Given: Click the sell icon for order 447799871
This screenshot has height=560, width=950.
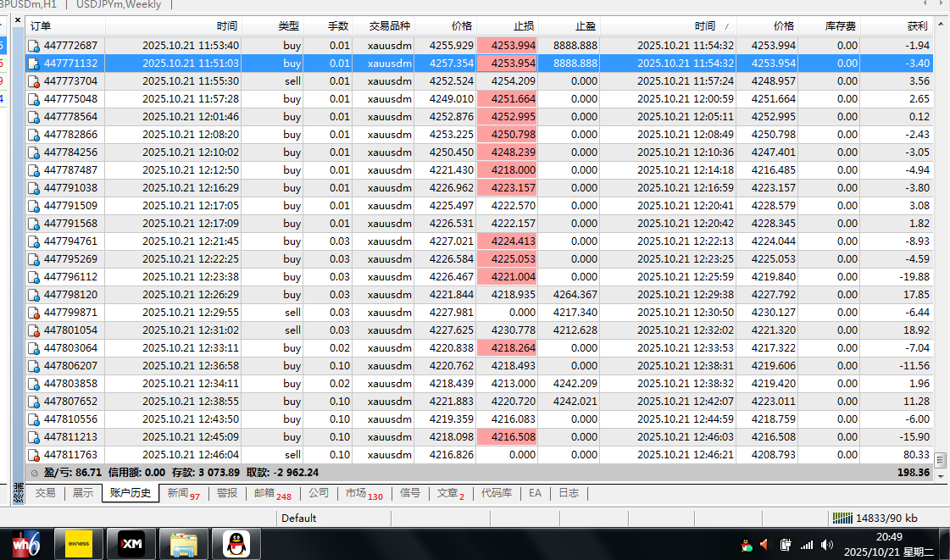Looking at the screenshot, I should click(x=34, y=313).
